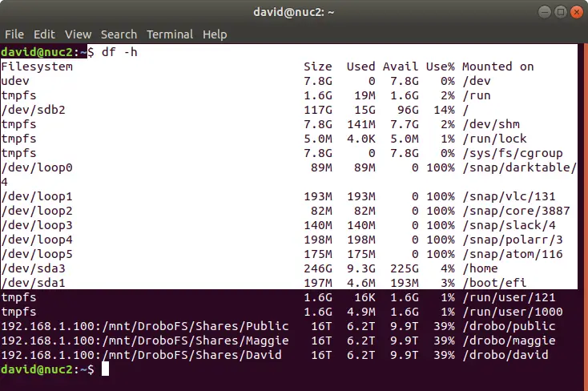
Task: Open the View menu
Action: (78, 34)
